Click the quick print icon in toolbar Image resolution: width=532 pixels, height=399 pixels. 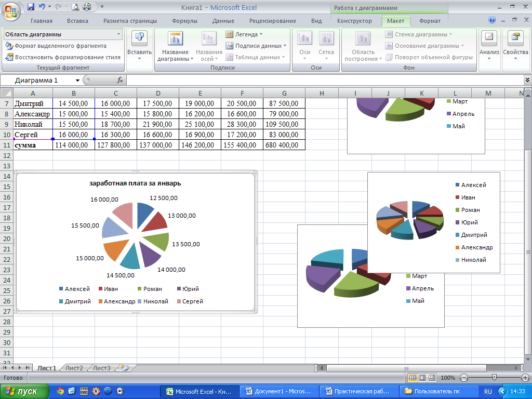[x=87, y=6]
